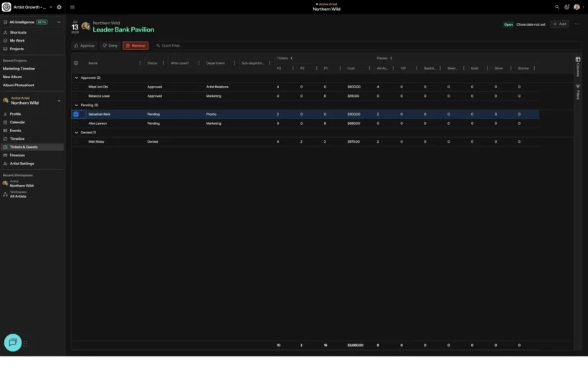
Task: Open the P3 column menu dots
Action: tap(293, 68)
